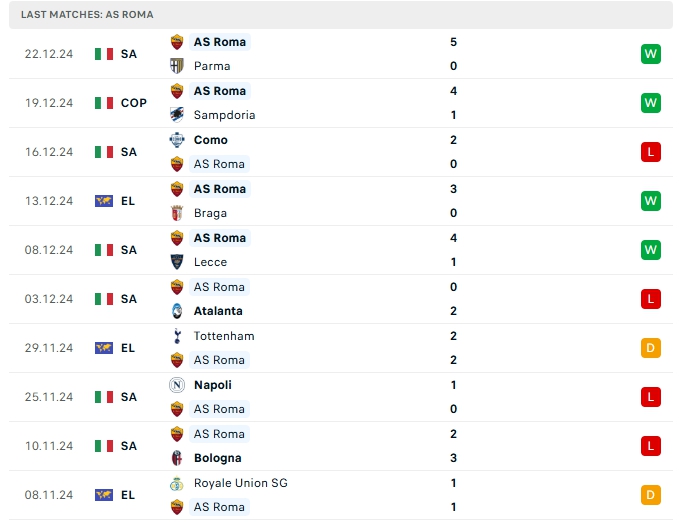Click the Como club crest icon
The width and height of the screenshot is (684, 522).
click(x=178, y=140)
